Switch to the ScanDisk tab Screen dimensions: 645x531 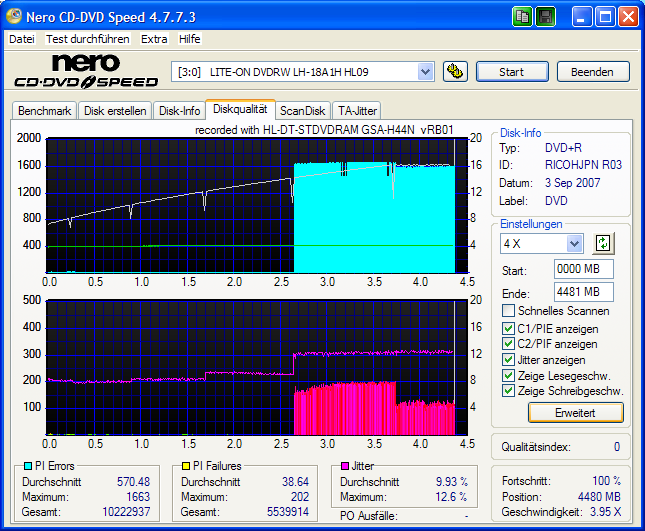click(x=302, y=111)
